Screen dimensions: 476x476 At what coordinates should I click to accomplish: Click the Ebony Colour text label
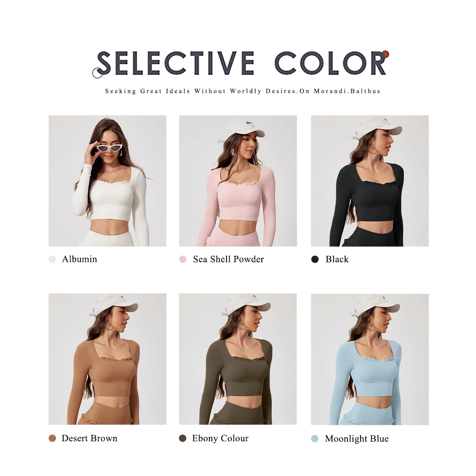point(221,438)
